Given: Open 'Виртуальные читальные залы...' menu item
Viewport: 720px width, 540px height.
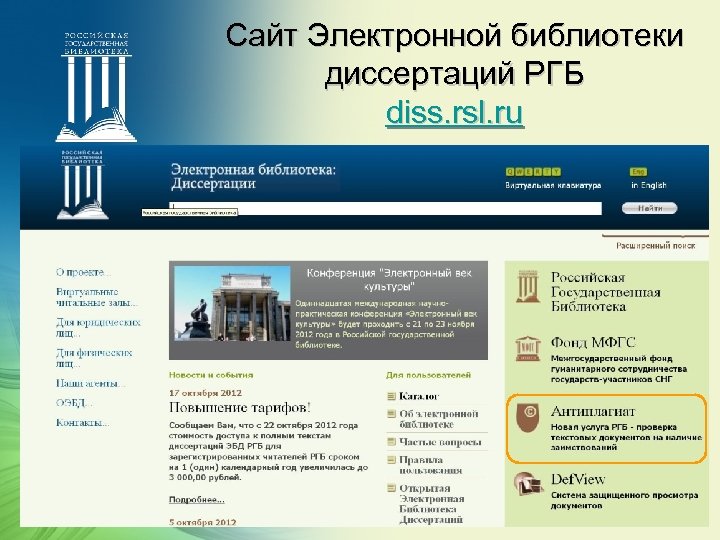Looking at the screenshot, I should coord(96,297).
